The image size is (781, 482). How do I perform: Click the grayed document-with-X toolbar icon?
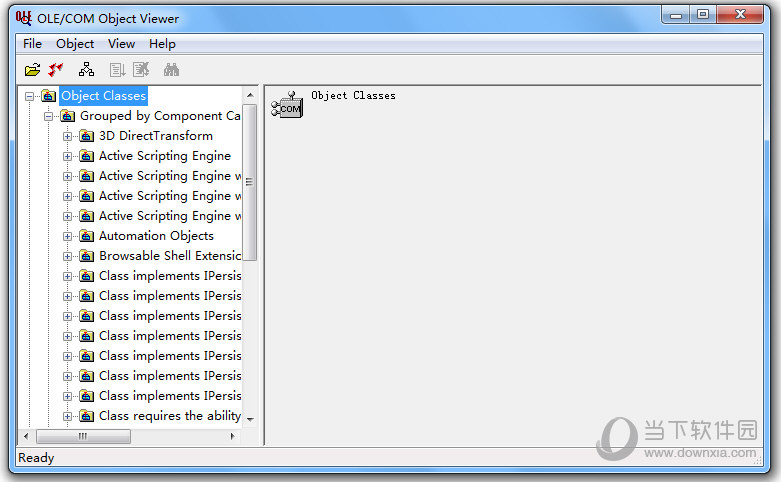pyautogui.click(x=141, y=70)
